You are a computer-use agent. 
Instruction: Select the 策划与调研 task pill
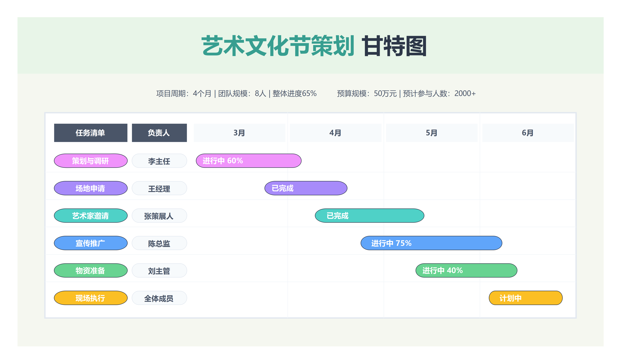(x=90, y=161)
